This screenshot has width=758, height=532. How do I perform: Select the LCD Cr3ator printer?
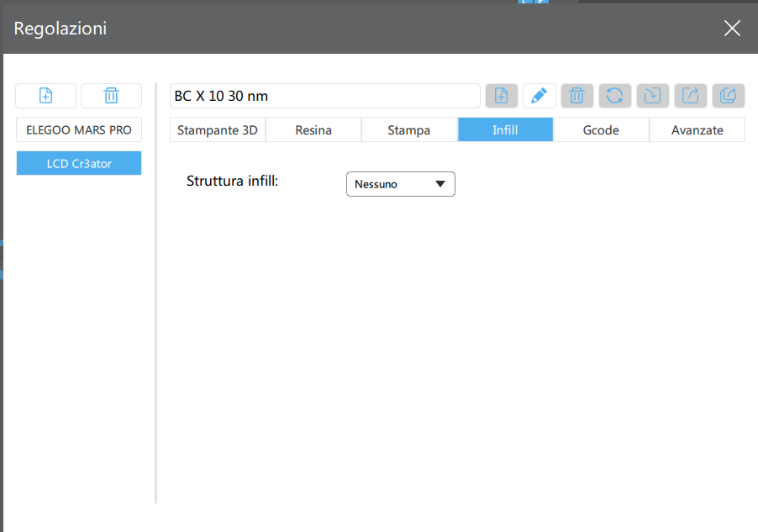(79, 163)
